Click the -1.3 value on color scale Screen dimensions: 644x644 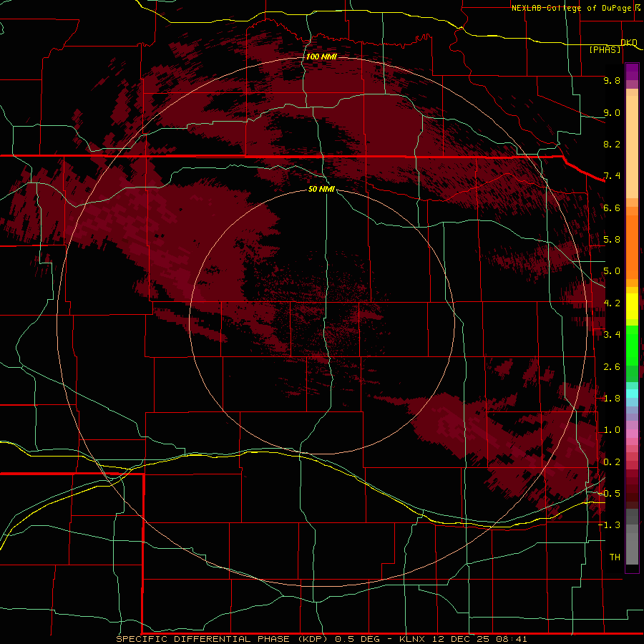click(610, 525)
